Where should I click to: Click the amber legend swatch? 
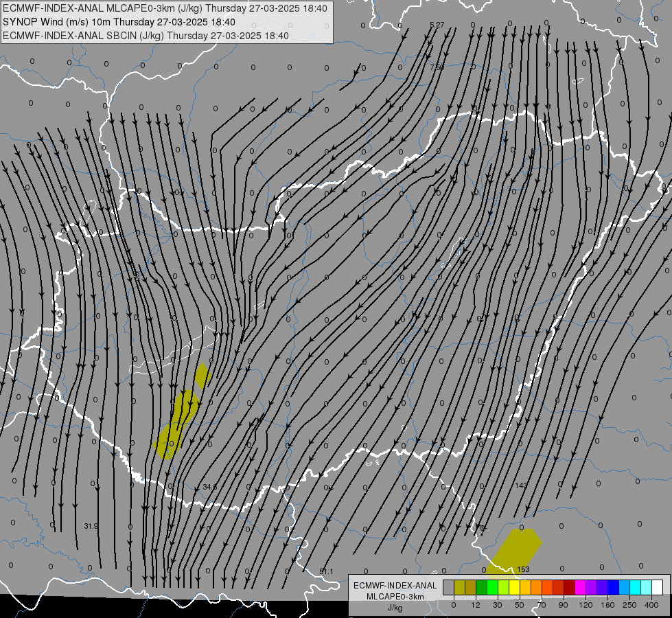pyautogui.click(x=526, y=587)
